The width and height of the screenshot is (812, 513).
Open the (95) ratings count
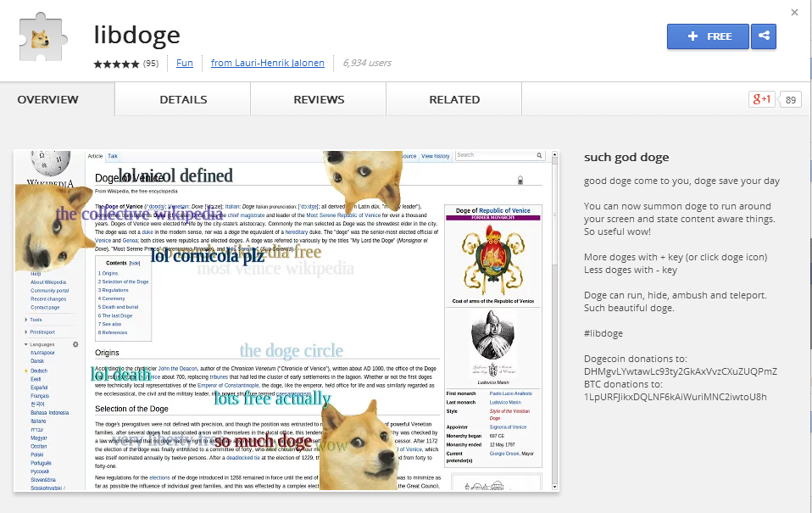(x=151, y=64)
